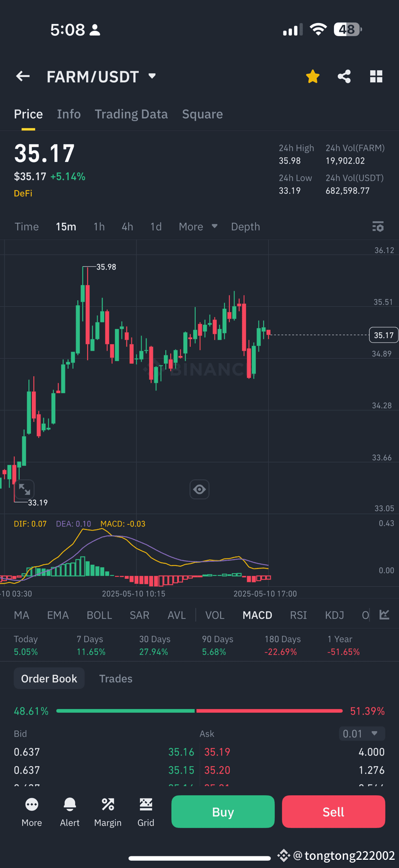Screen dimensions: 399x868
Task: Open the grid layout icon in header
Action: [376, 76]
